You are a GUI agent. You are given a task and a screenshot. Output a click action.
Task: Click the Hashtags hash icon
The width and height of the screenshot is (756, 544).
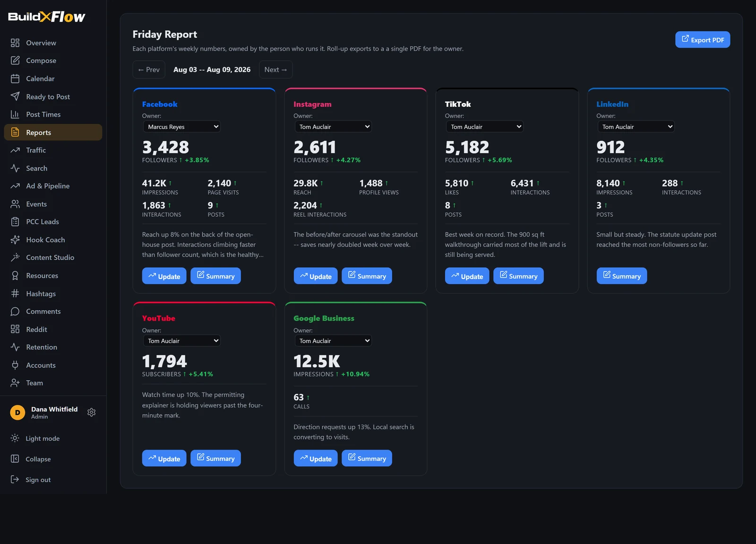coord(15,293)
